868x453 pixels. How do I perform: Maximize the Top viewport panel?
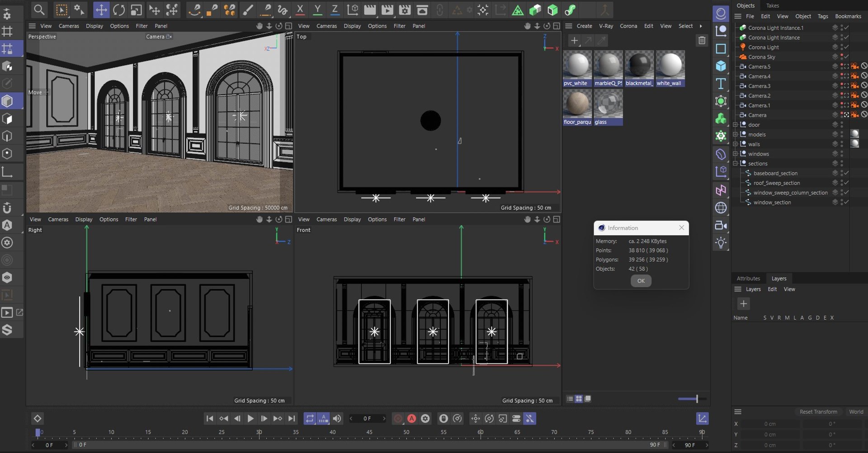(x=557, y=26)
